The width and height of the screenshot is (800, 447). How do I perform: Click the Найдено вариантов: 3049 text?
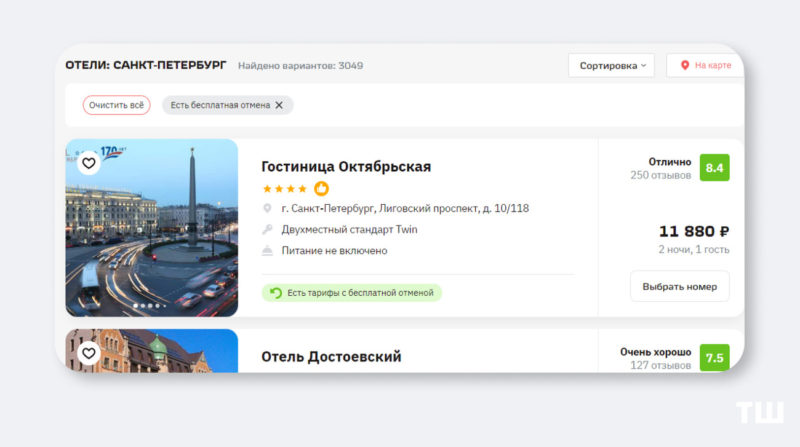[301, 66]
